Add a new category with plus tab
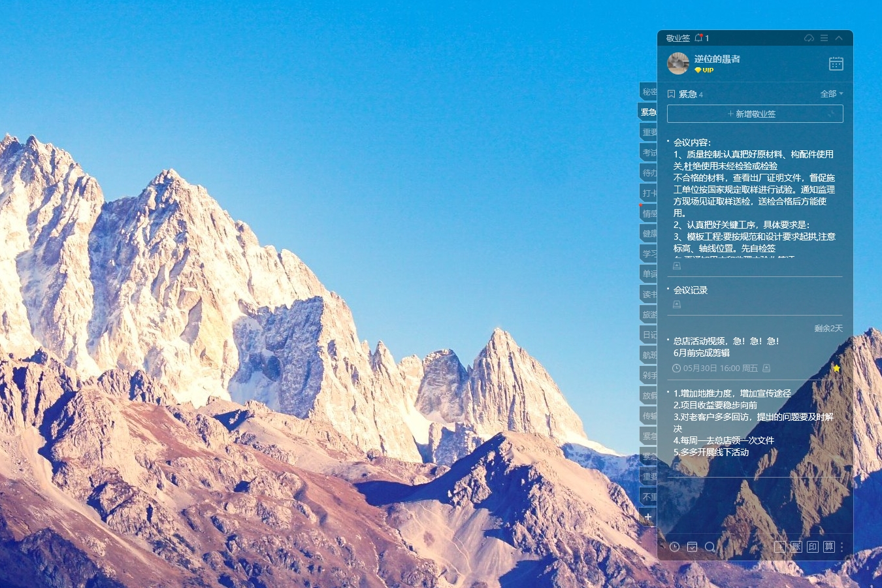Image resolution: width=882 pixels, height=588 pixels. click(648, 517)
